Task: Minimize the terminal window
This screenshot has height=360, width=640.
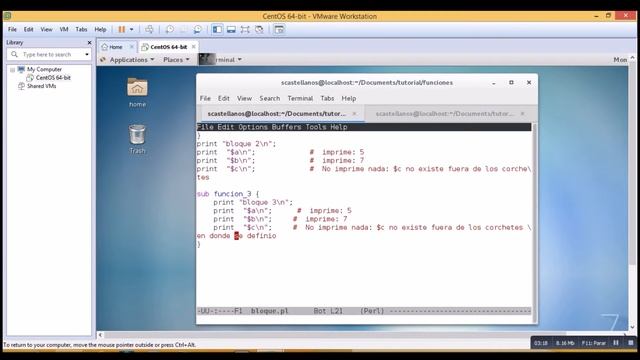Action: 493,83
